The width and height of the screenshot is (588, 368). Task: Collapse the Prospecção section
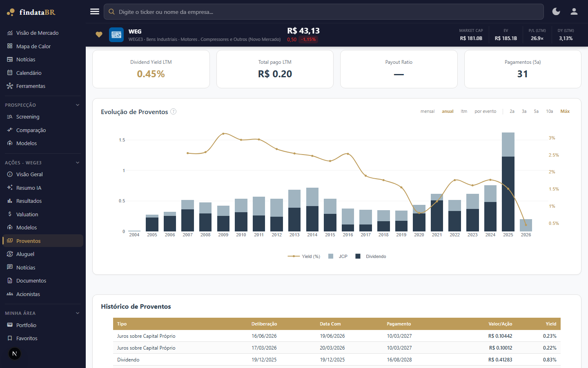click(78, 105)
